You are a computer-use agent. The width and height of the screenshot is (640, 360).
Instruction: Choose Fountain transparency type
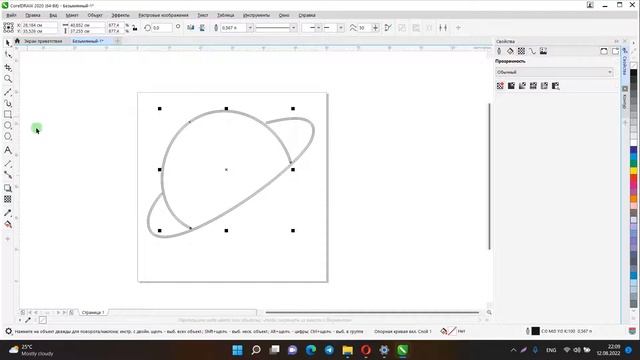[522, 86]
